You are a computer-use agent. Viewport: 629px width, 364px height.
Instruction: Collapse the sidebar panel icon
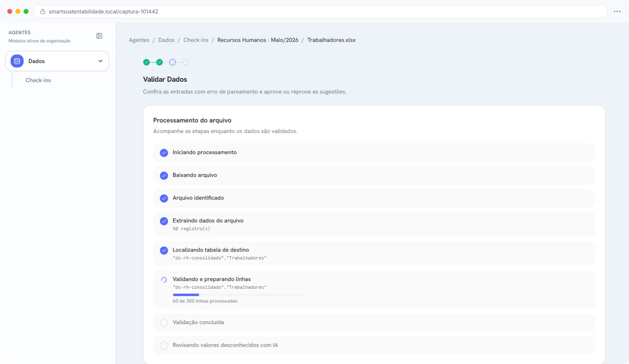click(x=99, y=36)
